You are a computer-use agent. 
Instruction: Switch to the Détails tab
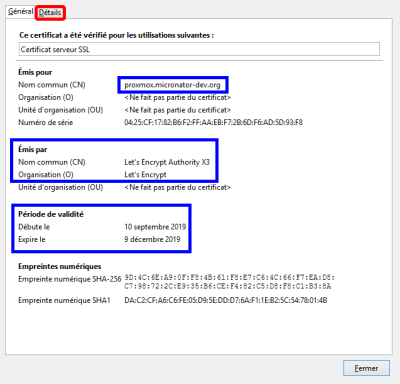(50, 12)
